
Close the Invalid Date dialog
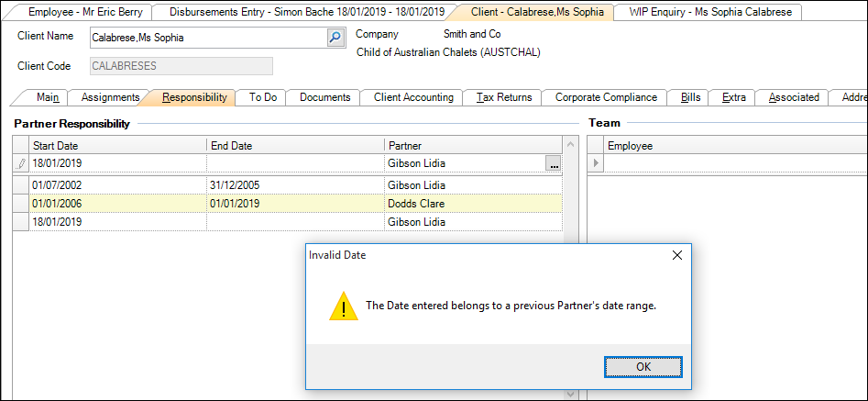click(676, 255)
